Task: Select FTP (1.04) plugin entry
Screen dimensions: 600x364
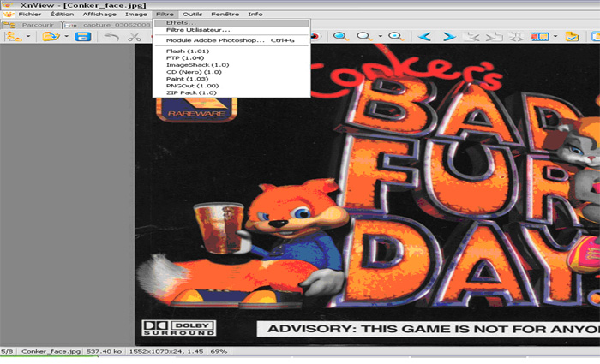Action: click(231, 57)
